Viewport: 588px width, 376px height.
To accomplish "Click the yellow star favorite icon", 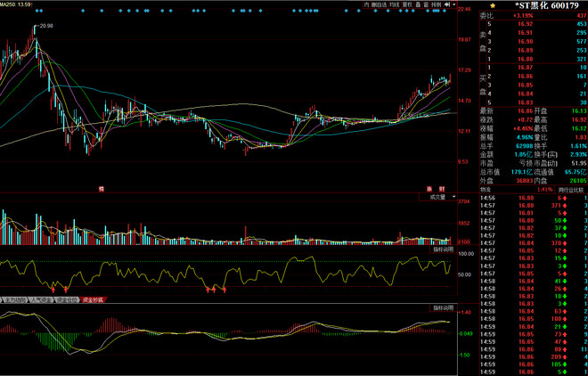I will pyautogui.click(x=492, y=5).
